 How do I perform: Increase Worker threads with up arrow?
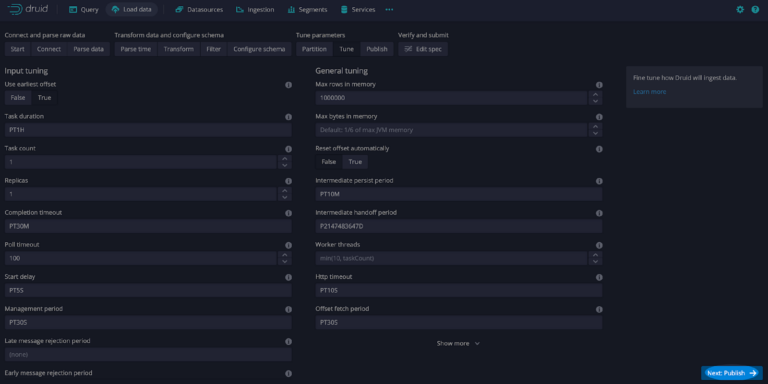point(595,255)
